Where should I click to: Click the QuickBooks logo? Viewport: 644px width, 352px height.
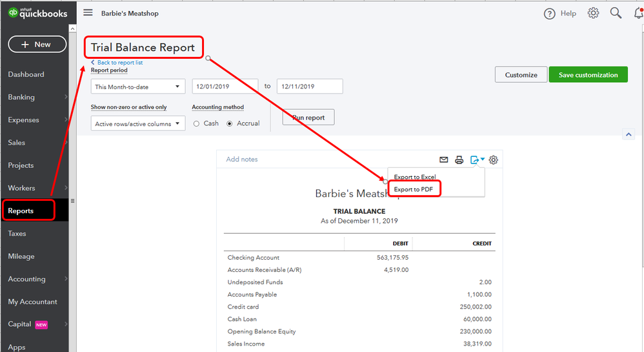point(37,13)
